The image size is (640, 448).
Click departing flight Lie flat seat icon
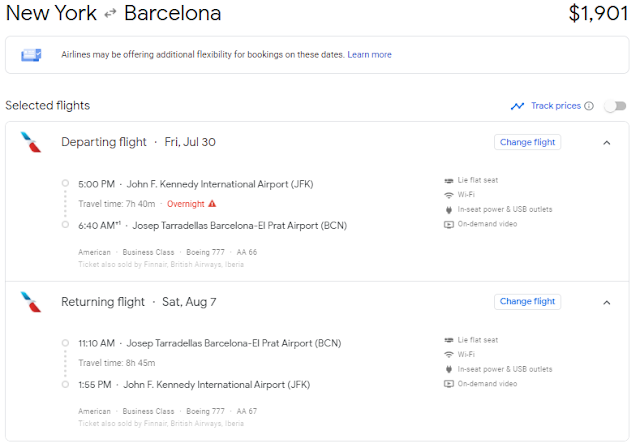click(x=448, y=180)
